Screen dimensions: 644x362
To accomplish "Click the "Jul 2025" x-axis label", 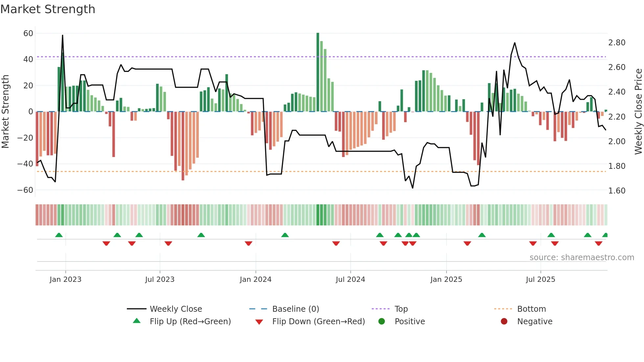I will (540, 279).
